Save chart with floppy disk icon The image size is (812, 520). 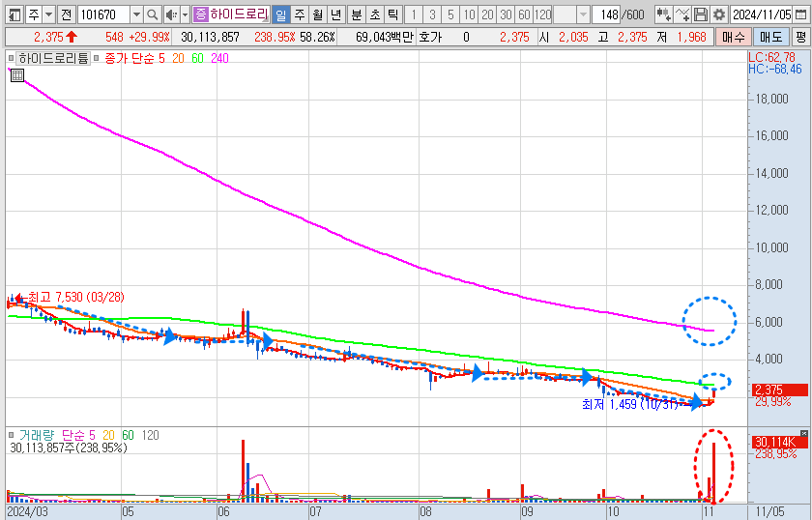tap(701, 14)
